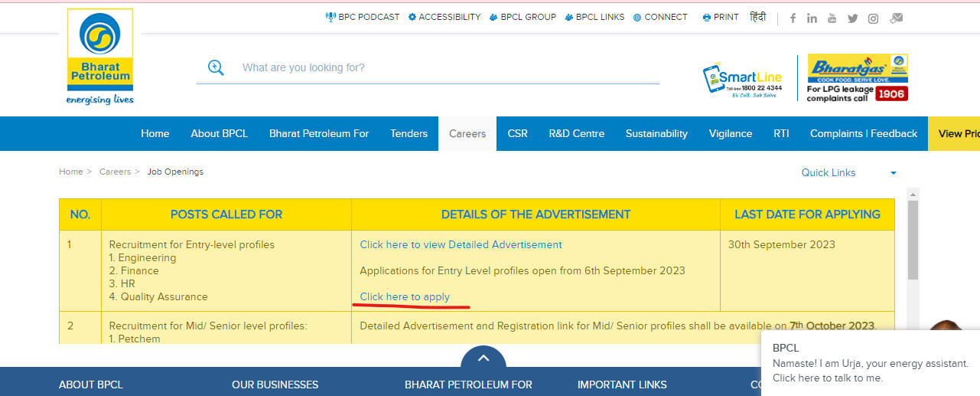This screenshot has width=980, height=396.
Task: Click the Quick Links dropdown arrow
Action: [893, 173]
